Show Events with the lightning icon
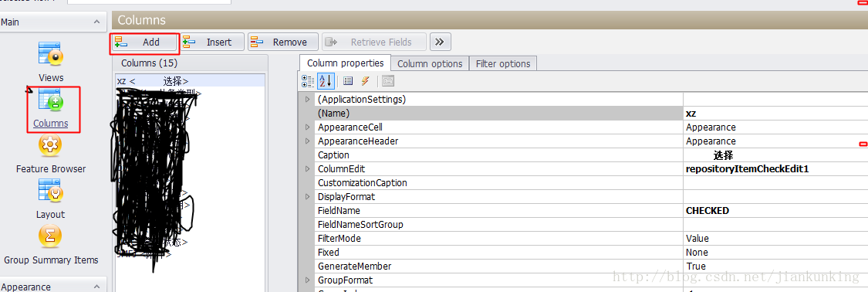This screenshot has height=292, width=868. [x=365, y=81]
